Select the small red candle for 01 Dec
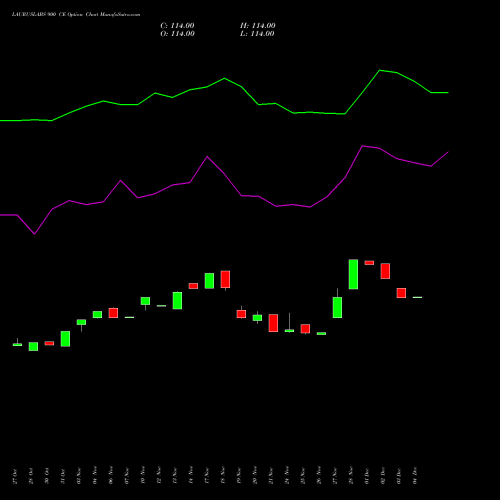The image size is (500, 500). click(x=369, y=263)
